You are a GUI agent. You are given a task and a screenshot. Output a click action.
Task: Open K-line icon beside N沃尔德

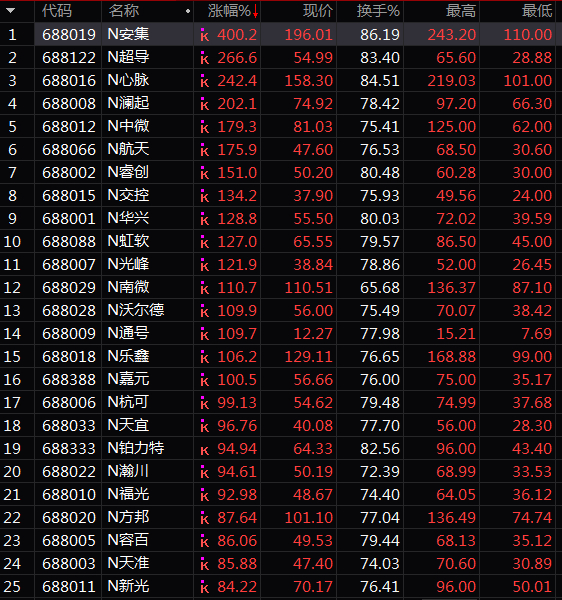205,311
